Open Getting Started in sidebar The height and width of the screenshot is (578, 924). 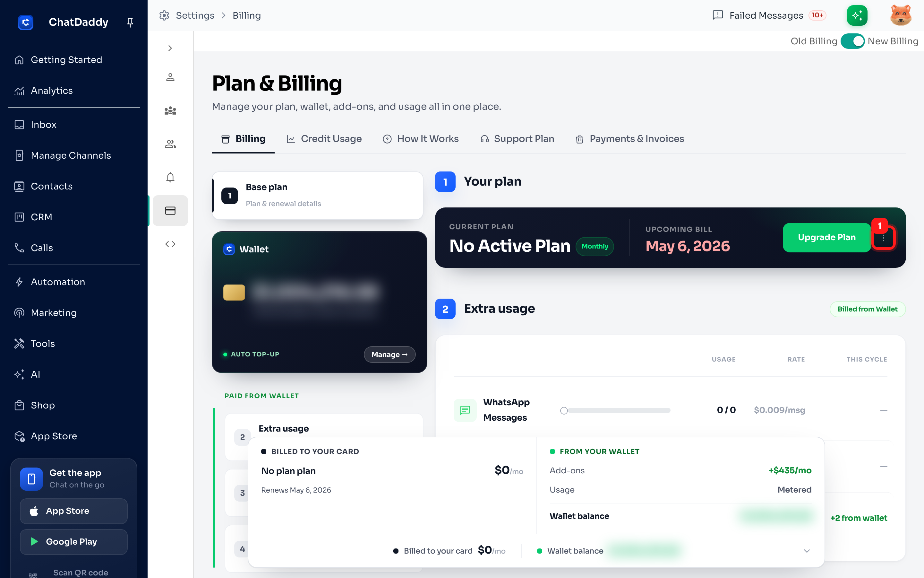coord(74,60)
